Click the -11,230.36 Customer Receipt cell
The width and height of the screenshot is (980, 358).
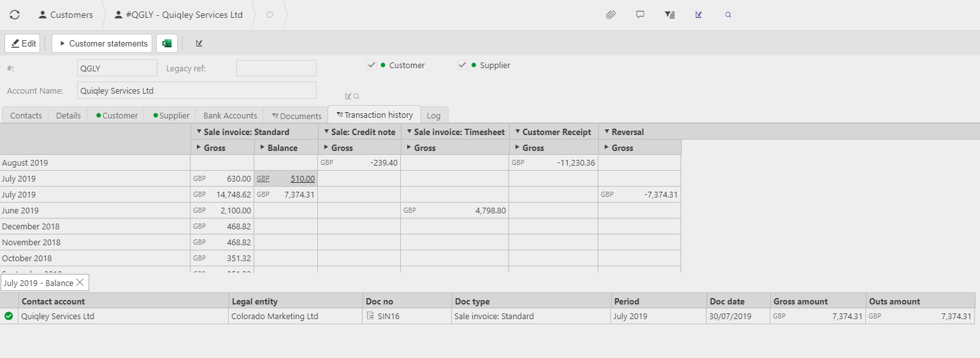[x=553, y=162]
